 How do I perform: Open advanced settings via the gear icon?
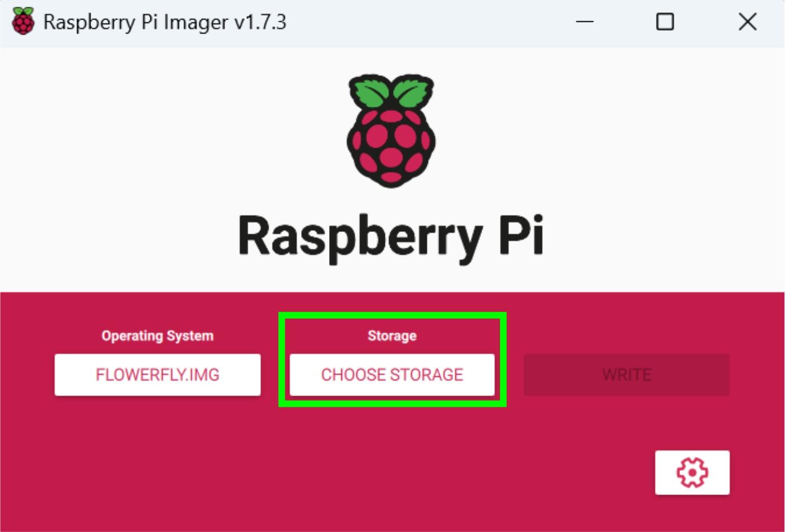692,472
